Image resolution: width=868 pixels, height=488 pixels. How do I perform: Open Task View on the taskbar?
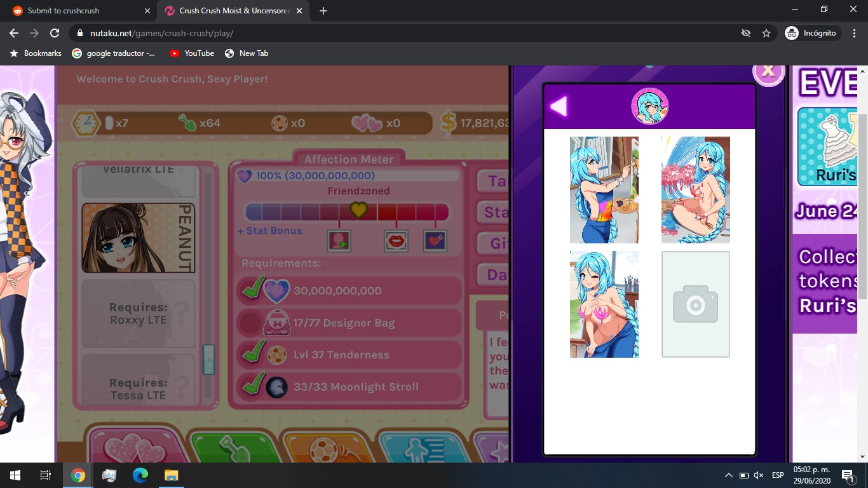coord(46,475)
